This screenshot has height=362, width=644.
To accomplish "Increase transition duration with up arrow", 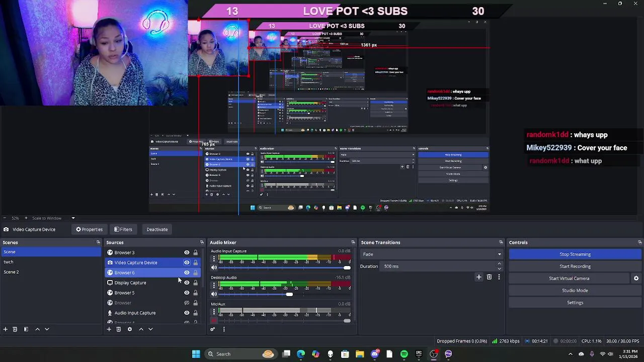I will pyautogui.click(x=499, y=264).
